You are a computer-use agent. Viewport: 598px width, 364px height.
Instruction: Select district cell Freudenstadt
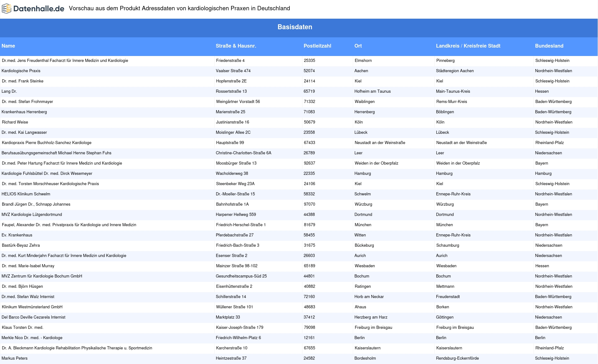tap(448, 297)
